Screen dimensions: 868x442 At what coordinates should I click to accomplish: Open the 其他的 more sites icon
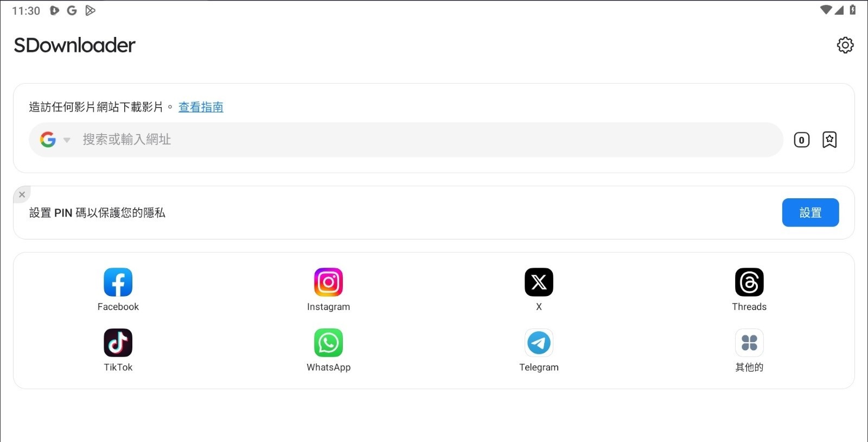pyautogui.click(x=749, y=343)
